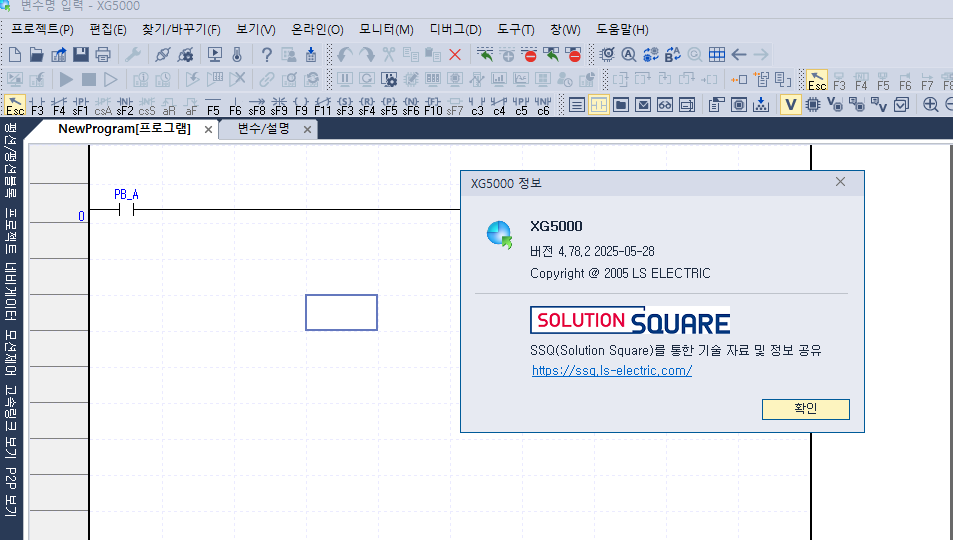Click the zoom in magnifier icon
Screen dimensions: 953x540
930,105
